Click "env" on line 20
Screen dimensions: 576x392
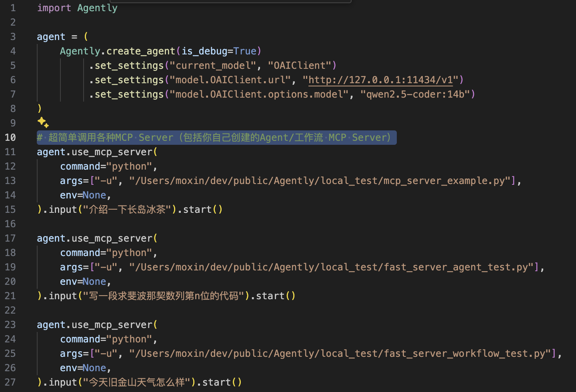(68, 282)
